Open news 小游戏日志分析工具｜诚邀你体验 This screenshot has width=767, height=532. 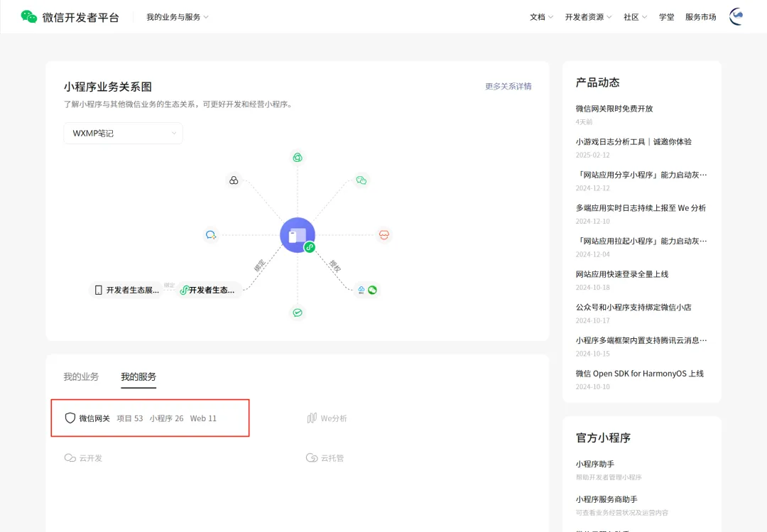click(x=633, y=142)
